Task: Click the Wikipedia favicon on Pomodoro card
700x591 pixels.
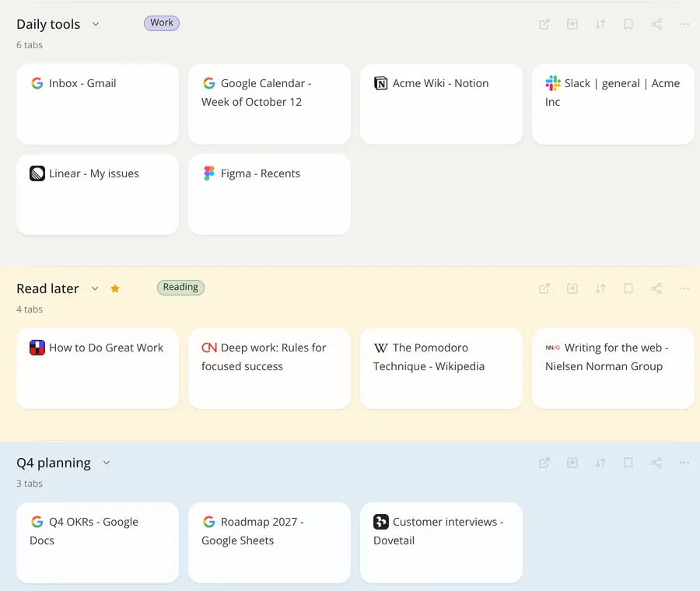Action: [381, 348]
